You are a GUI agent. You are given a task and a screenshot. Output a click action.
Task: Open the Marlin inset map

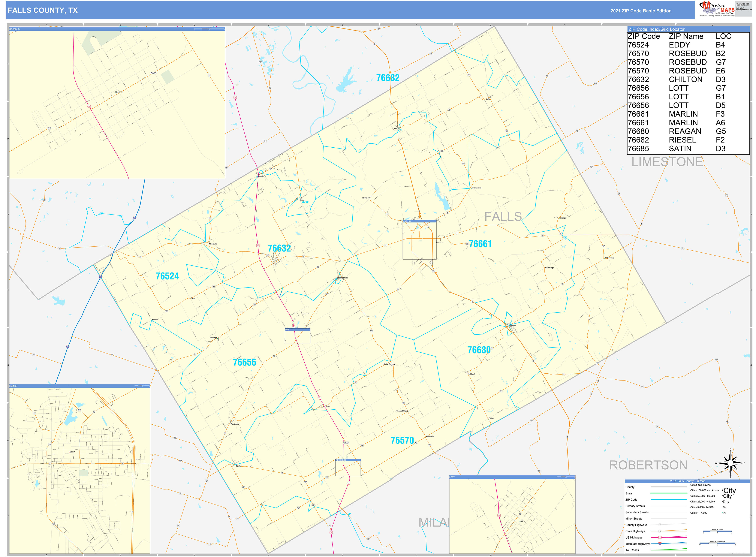(x=79, y=469)
